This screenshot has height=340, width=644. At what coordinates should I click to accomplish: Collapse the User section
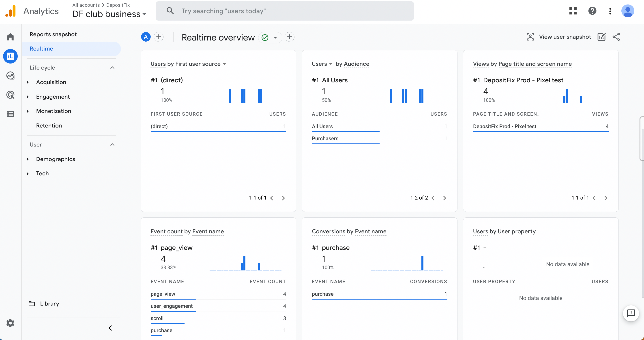[x=112, y=145]
